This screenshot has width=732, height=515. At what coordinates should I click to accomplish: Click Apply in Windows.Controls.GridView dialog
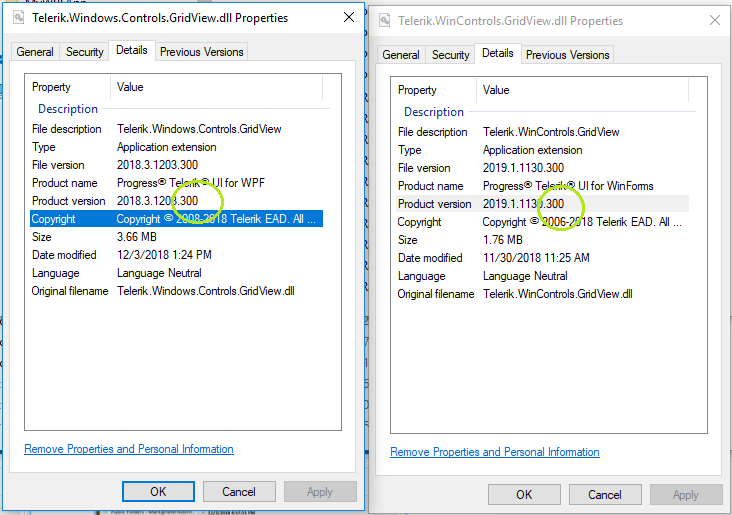click(x=320, y=492)
